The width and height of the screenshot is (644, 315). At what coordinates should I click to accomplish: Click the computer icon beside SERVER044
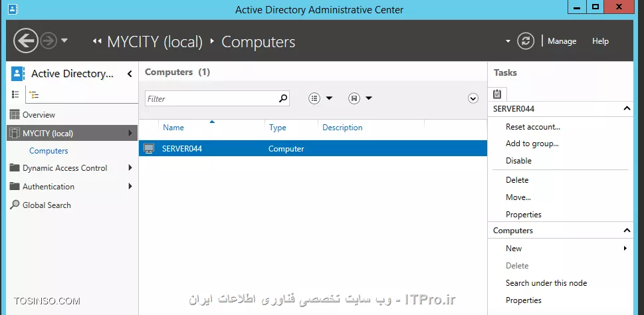(149, 149)
